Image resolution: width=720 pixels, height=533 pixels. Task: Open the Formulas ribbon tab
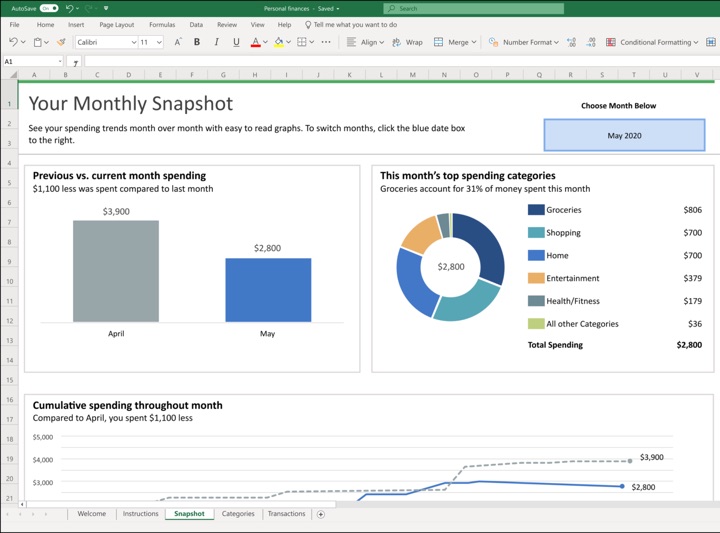162,24
